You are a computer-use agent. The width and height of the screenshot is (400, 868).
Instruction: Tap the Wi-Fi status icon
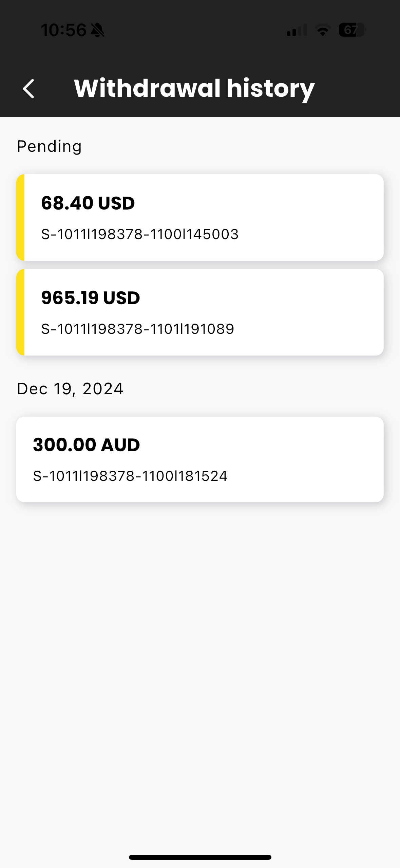pos(323,30)
